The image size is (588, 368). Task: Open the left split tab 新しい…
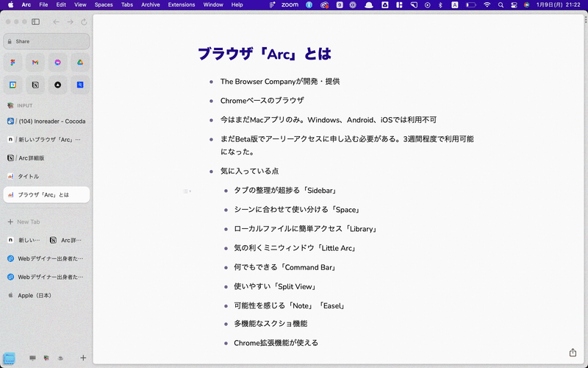pyautogui.click(x=25, y=240)
